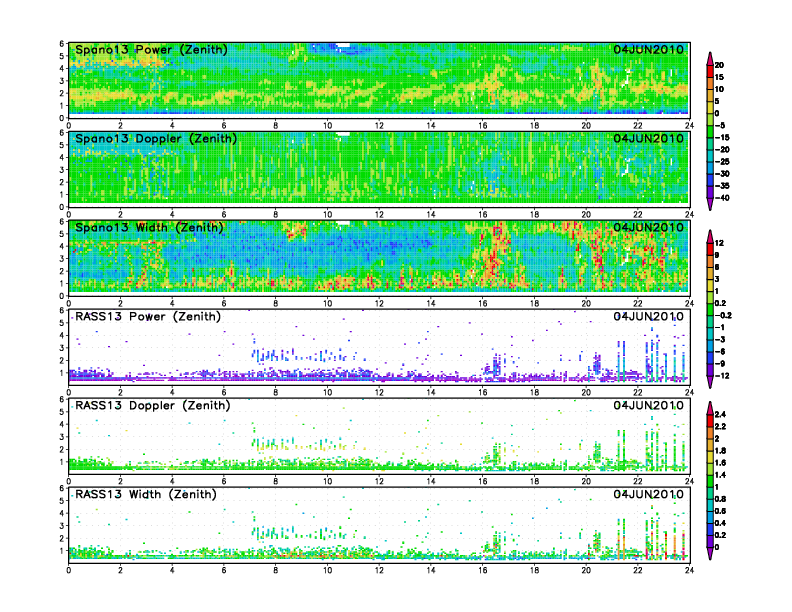Click x-axis tick '0' under RASS13 Width panel
The width and height of the screenshot is (792, 612).
click(x=69, y=570)
